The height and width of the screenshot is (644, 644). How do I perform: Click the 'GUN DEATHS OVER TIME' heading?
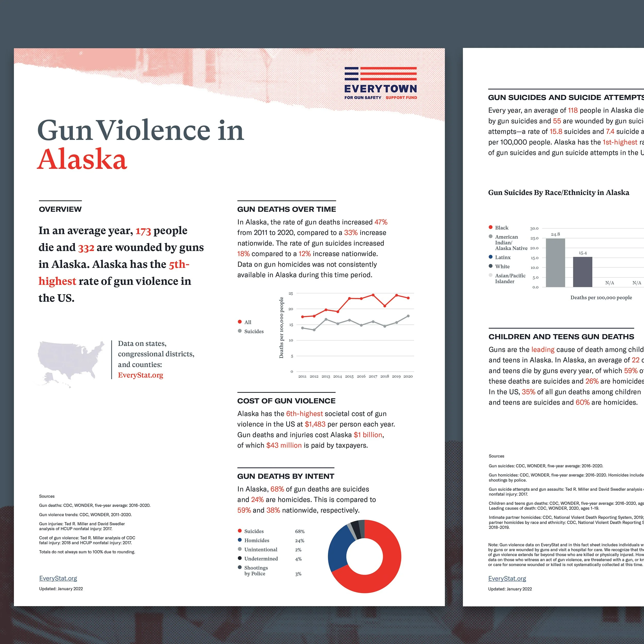287,209
